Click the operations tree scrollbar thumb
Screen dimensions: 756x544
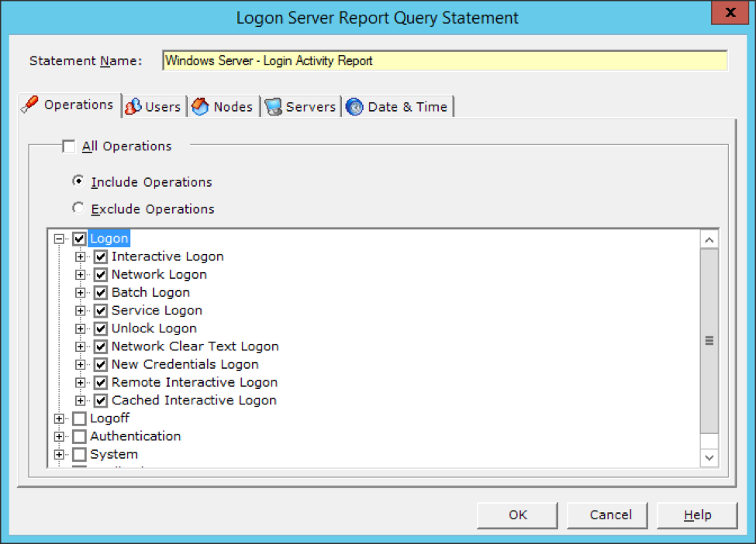709,341
